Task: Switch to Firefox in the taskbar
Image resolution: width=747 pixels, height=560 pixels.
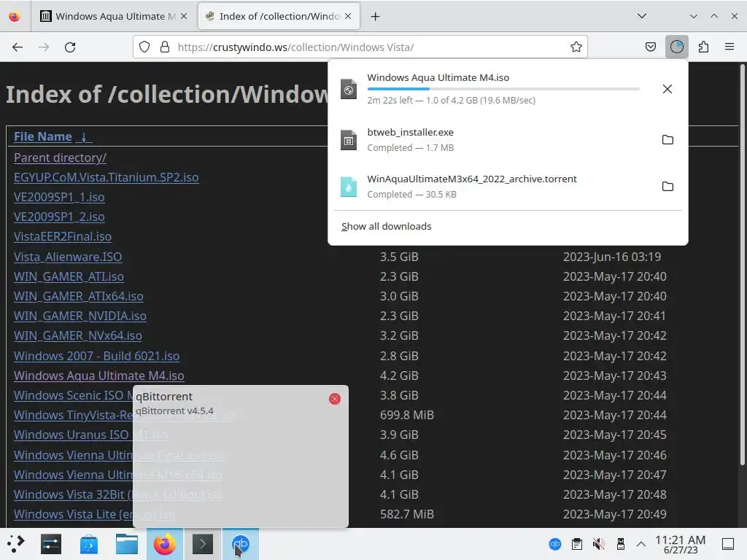Action: [x=164, y=544]
